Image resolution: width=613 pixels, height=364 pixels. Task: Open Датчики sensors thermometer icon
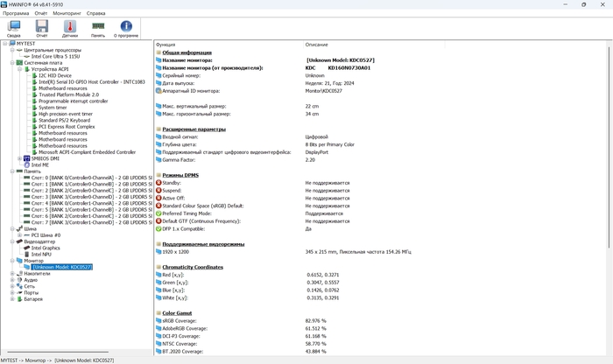click(70, 28)
